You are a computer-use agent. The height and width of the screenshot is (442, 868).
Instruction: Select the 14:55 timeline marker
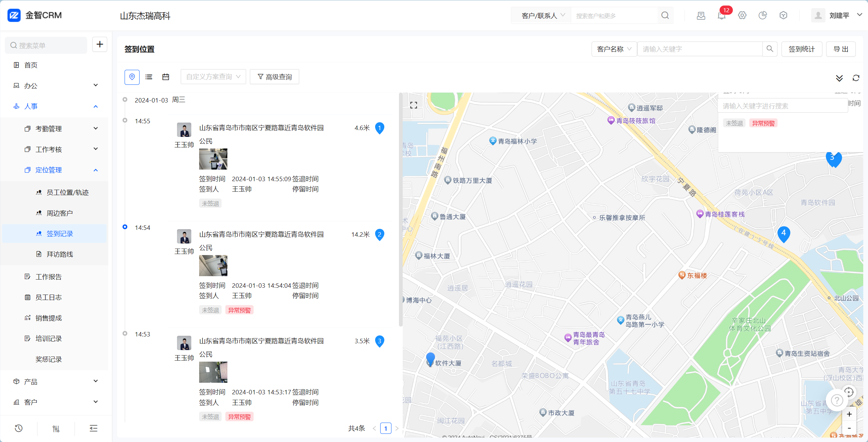(x=125, y=120)
